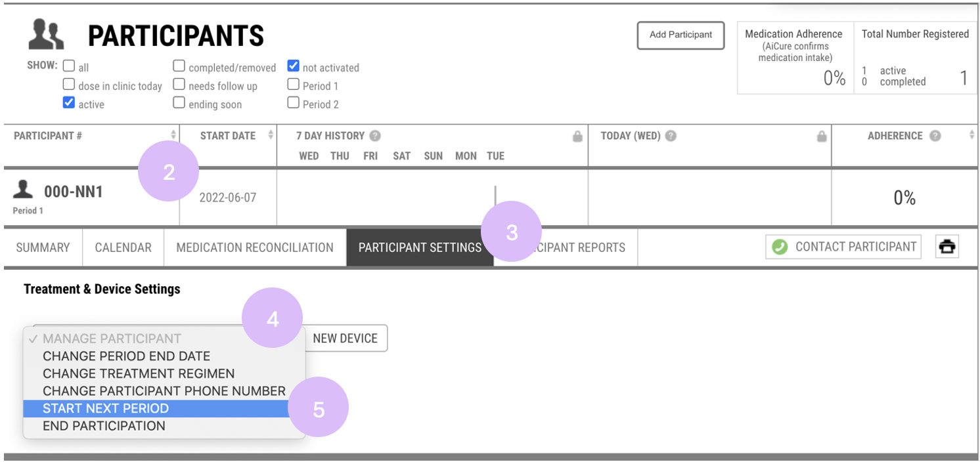980x462 pixels.
Task: Click the help icon next to Today (Wed)
Action: (x=671, y=136)
